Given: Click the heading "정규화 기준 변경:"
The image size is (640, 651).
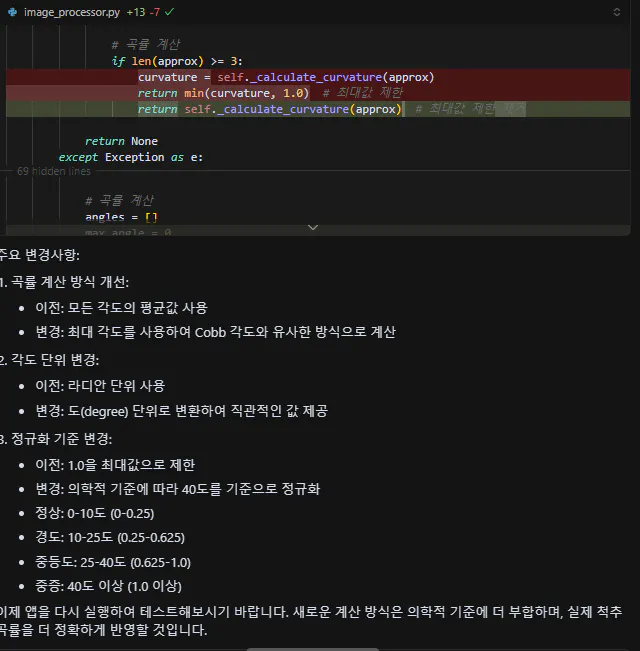Looking at the screenshot, I should point(61,439).
